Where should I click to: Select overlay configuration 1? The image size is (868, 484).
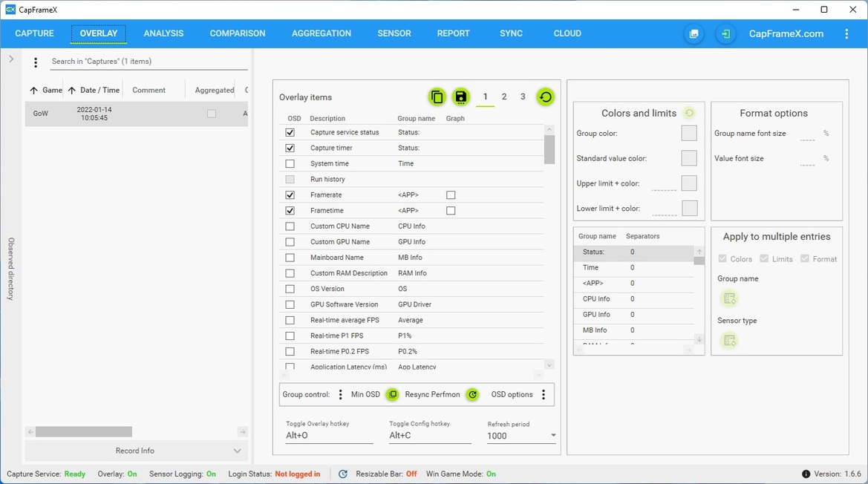[486, 97]
